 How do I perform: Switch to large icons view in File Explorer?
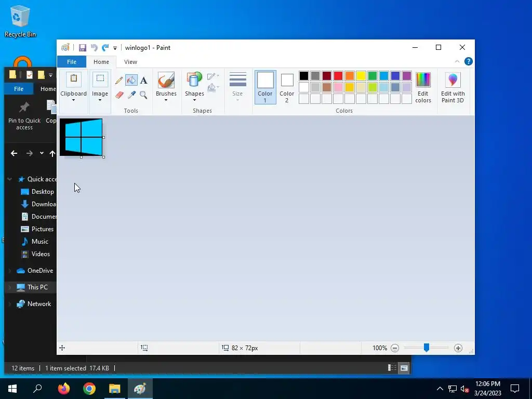click(x=404, y=368)
